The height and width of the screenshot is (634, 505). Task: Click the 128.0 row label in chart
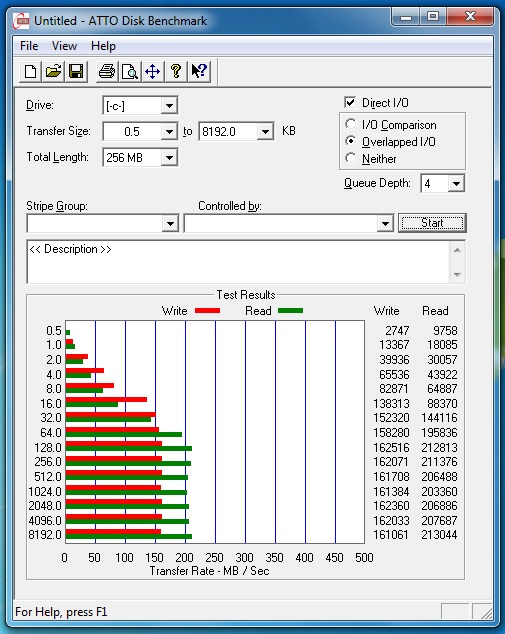(x=48, y=448)
